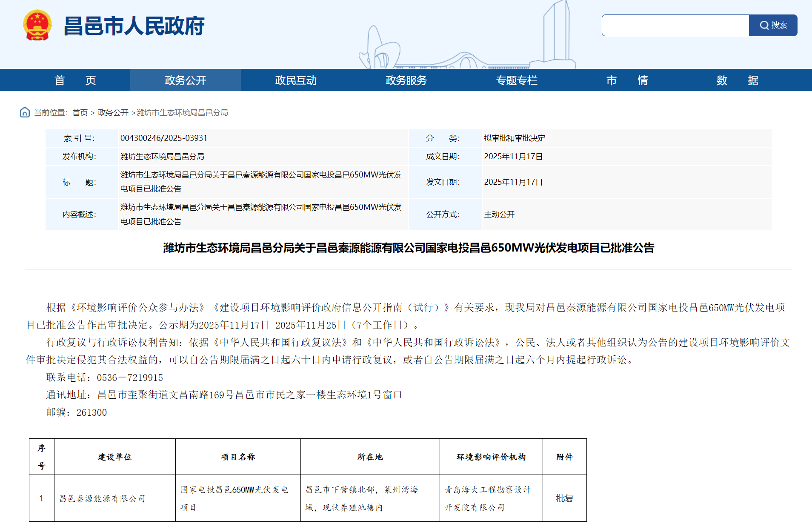Click the 搜索 search button
This screenshot has width=812, height=532.
tap(773, 26)
